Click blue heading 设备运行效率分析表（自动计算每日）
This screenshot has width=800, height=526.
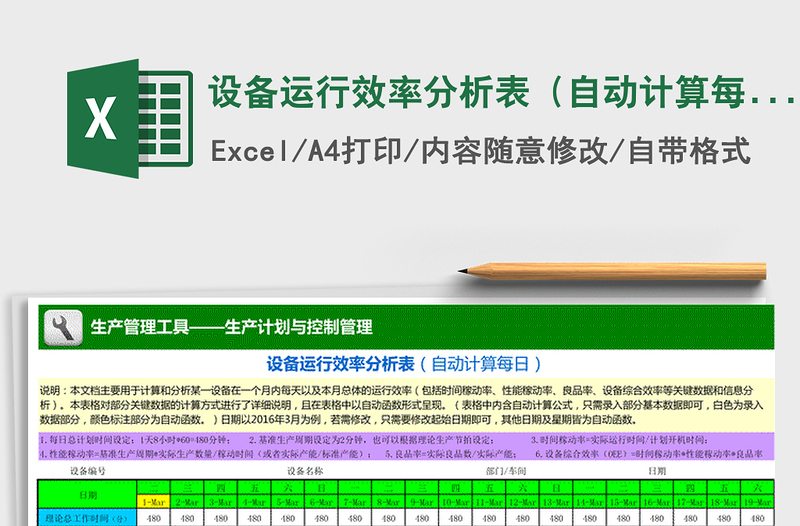pyautogui.click(x=404, y=364)
